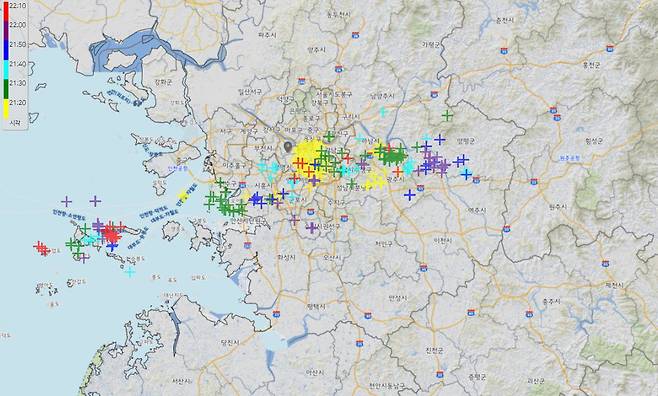Click the 평택시 map label
Image resolution: width=658 pixels, height=396 pixels.
[316, 306]
